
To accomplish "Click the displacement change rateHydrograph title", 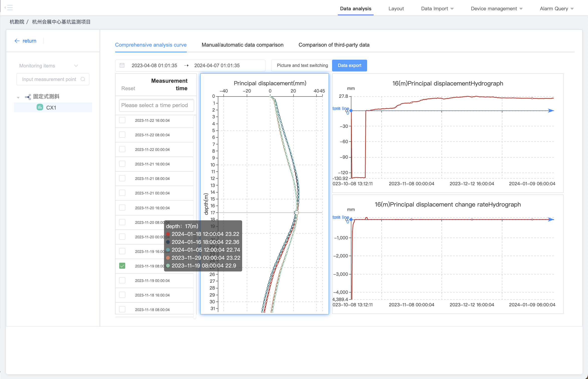I will [x=448, y=205].
